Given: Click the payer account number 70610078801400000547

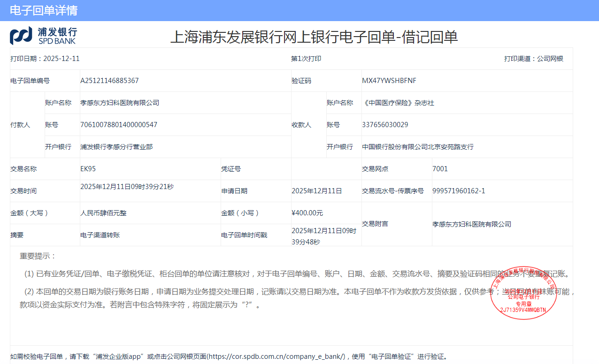Looking at the screenshot, I should 119,125.
